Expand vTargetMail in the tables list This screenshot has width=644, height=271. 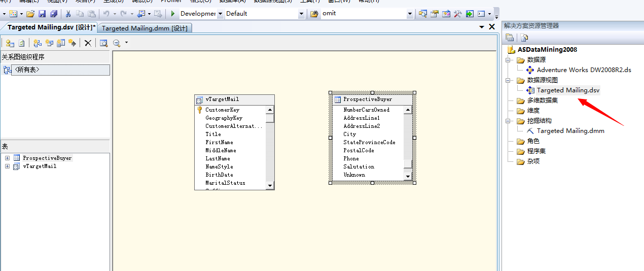(x=8, y=166)
